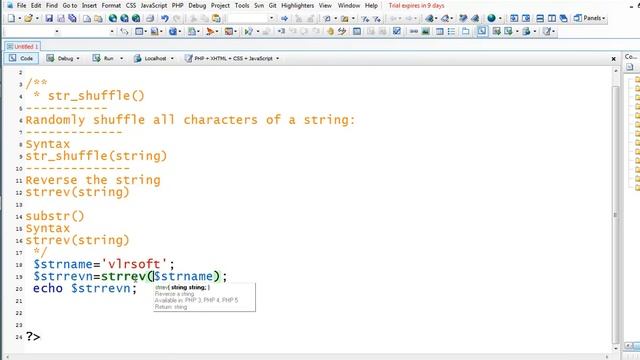Open the Git menu
640x360 pixels.
coord(273,6)
